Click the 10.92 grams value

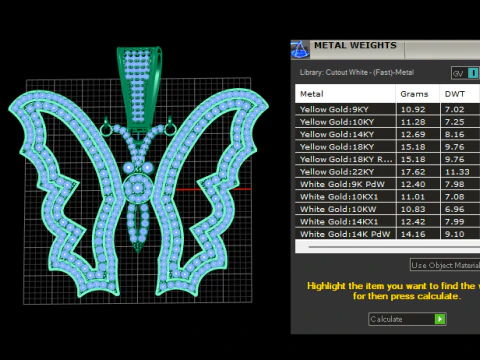click(x=413, y=110)
